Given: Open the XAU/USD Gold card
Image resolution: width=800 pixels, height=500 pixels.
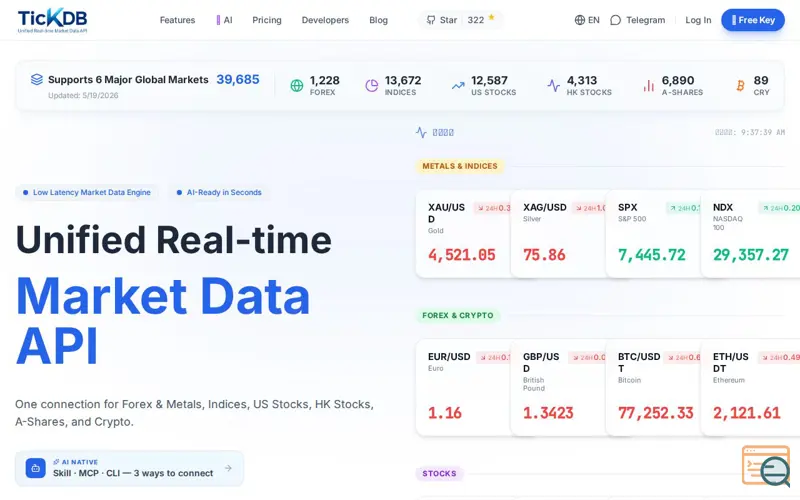Looking at the screenshot, I should coord(463,234).
